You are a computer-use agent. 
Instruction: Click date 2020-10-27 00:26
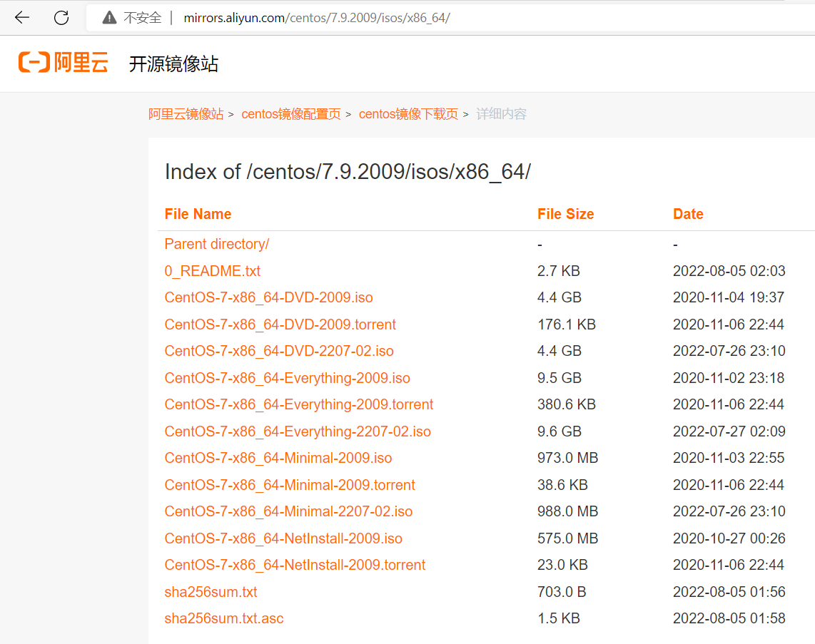pos(729,538)
